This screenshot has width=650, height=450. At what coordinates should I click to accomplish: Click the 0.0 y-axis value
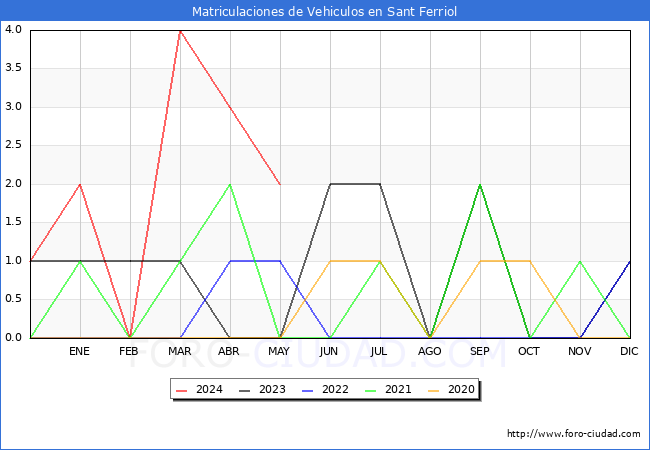point(13,338)
